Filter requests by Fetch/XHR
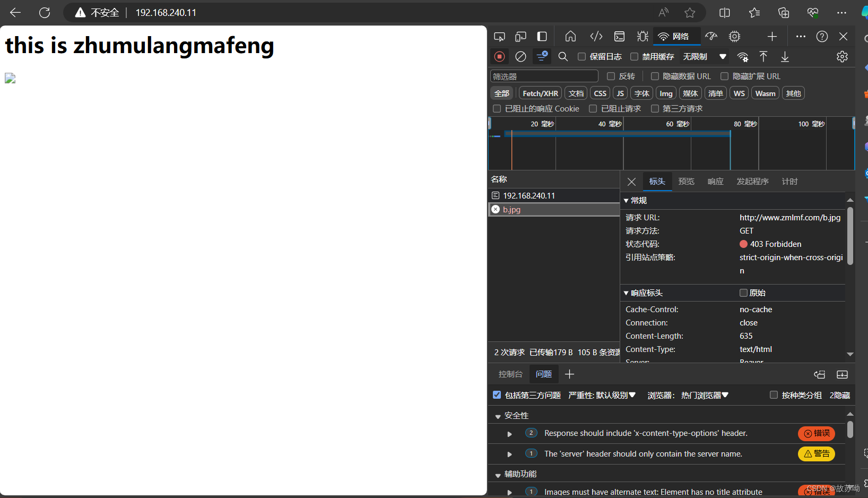Image resolution: width=868 pixels, height=498 pixels. point(540,93)
